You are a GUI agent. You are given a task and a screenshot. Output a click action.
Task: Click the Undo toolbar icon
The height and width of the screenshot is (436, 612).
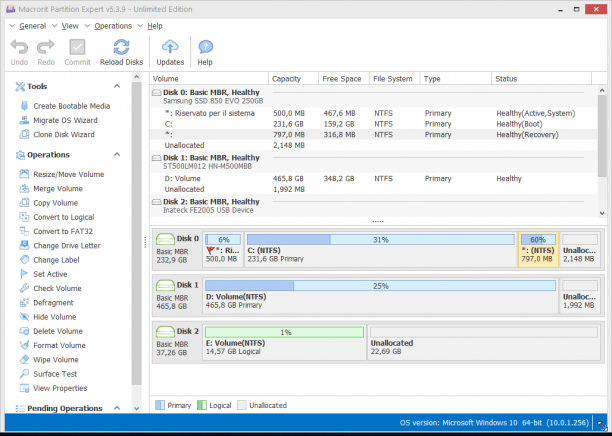[19, 47]
